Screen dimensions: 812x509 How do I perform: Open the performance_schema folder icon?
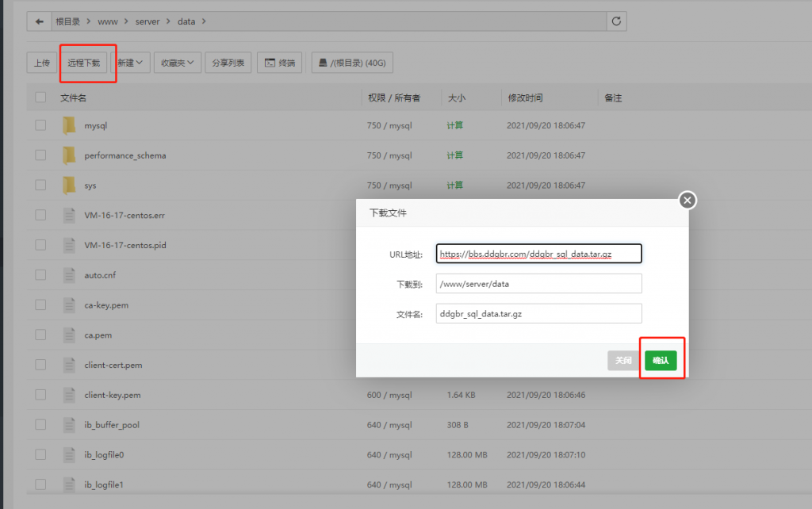point(69,155)
